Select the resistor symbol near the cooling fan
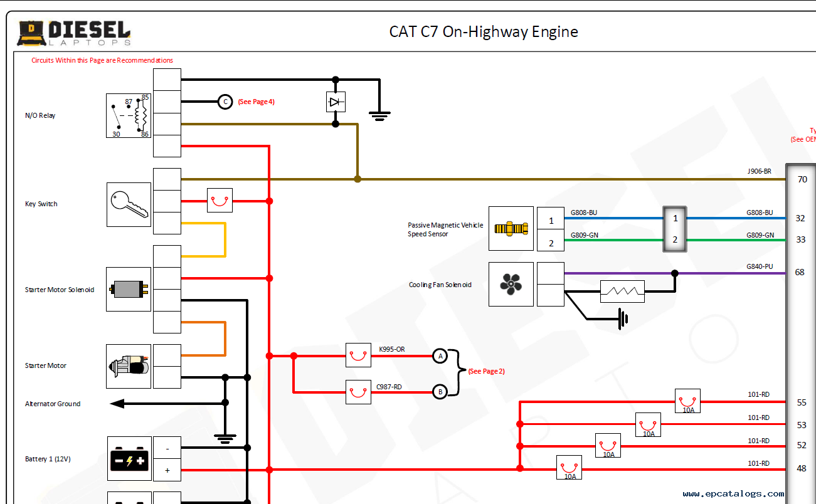 pyautogui.click(x=622, y=291)
